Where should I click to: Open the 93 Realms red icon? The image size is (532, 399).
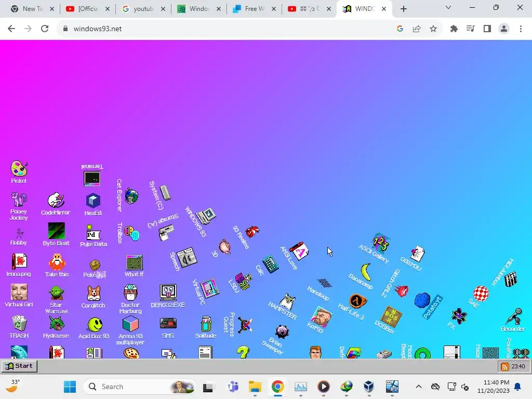[x=252, y=231]
